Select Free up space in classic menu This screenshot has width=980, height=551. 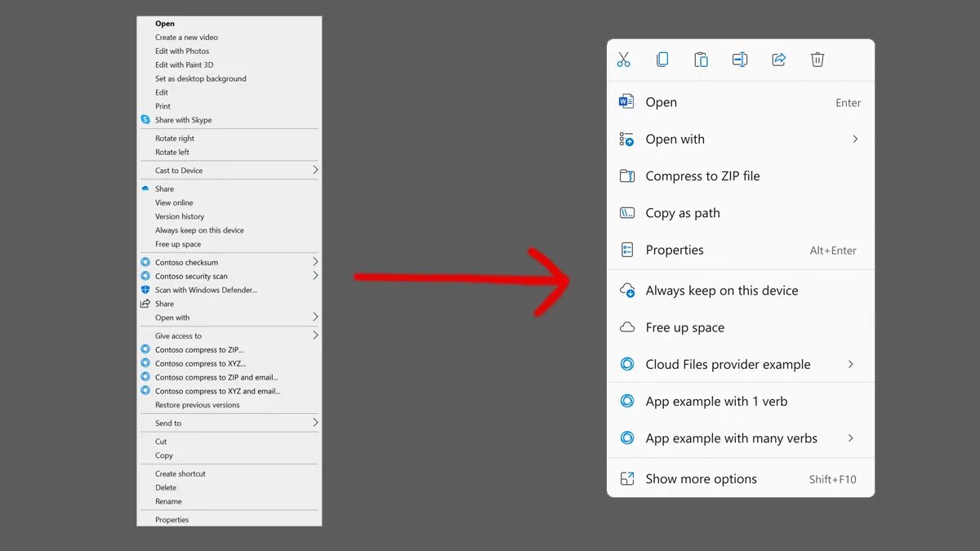pyautogui.click(x=178, y=244)
